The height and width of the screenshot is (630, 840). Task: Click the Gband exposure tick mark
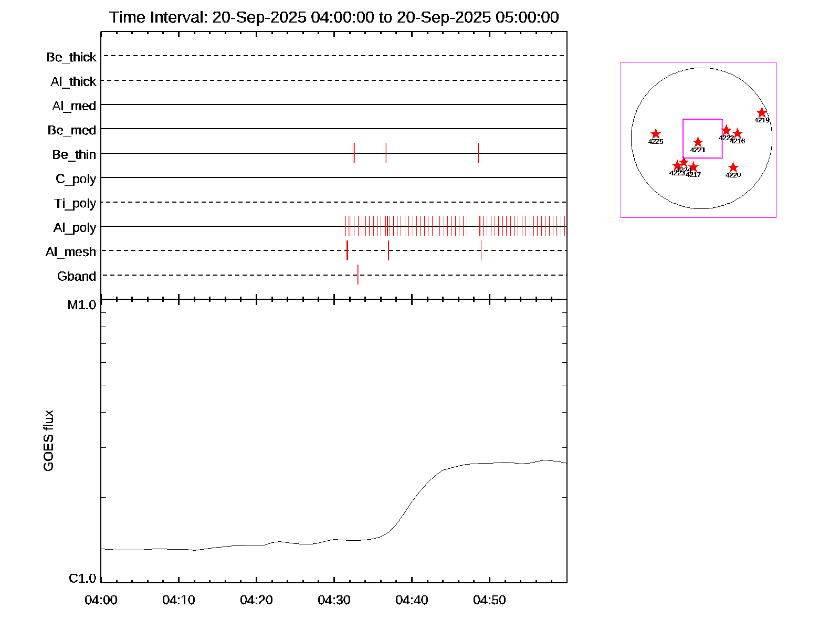pyautogui.click(x=358, y=275)
